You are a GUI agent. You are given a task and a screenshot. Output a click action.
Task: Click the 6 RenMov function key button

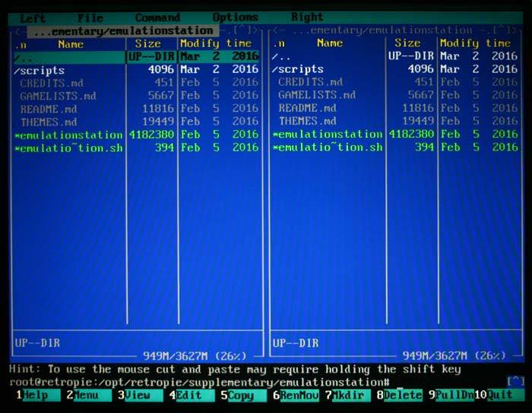click(x=296, y=396)
